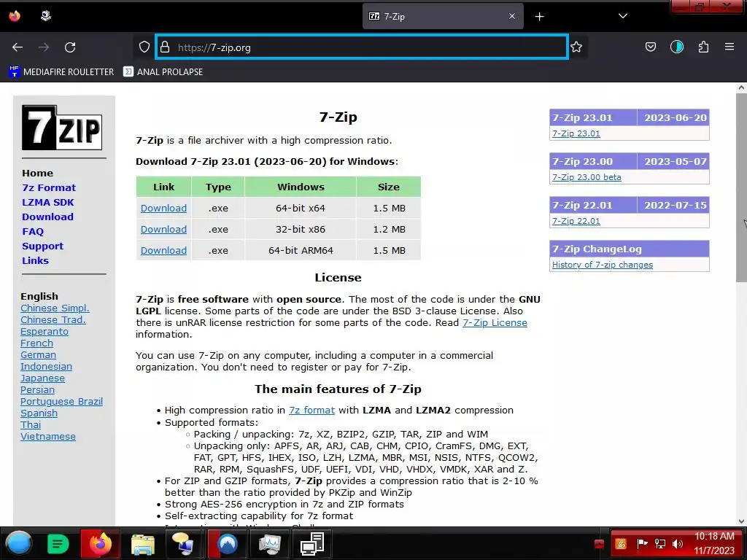This screenshot has height=560, width=747.
Task: Open the Support sidebar link
Action: [x=42, y=246]
